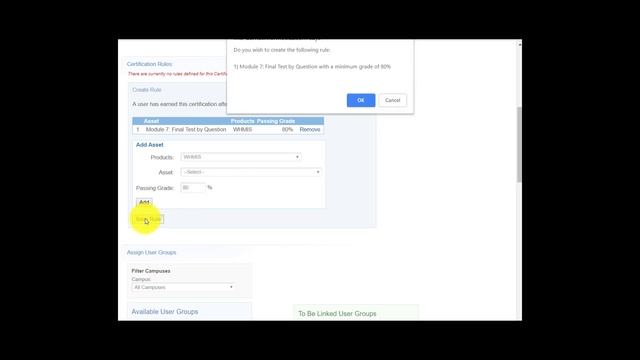Click the Assign User Groups heading
Screen dimensions: 640x360
coord(151,253)
